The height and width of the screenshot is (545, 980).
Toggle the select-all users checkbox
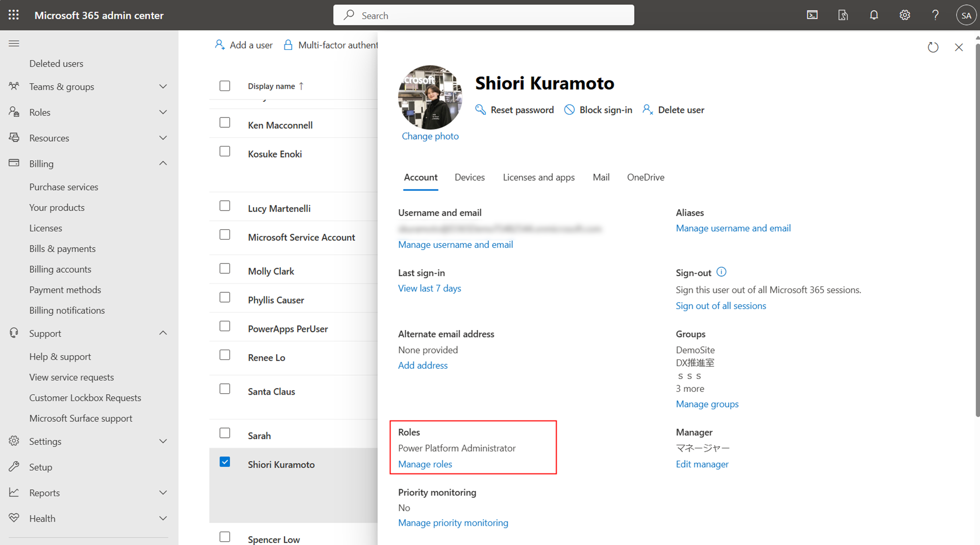tap(225, 86)
